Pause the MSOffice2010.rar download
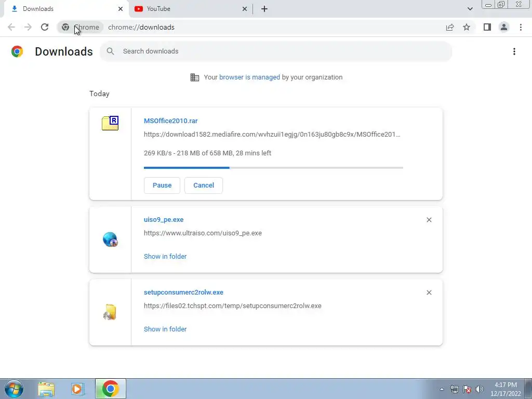 click(162, 185)
